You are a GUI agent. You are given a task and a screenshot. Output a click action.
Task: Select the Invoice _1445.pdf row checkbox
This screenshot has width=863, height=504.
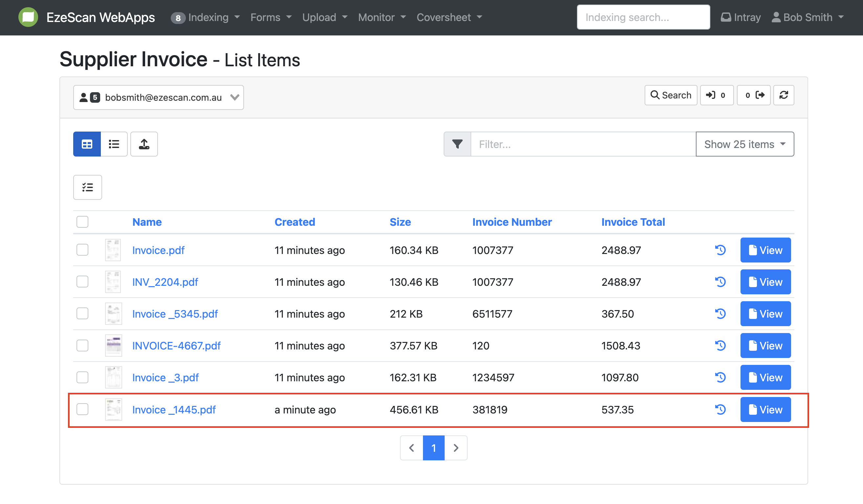(x=82, y=409)
